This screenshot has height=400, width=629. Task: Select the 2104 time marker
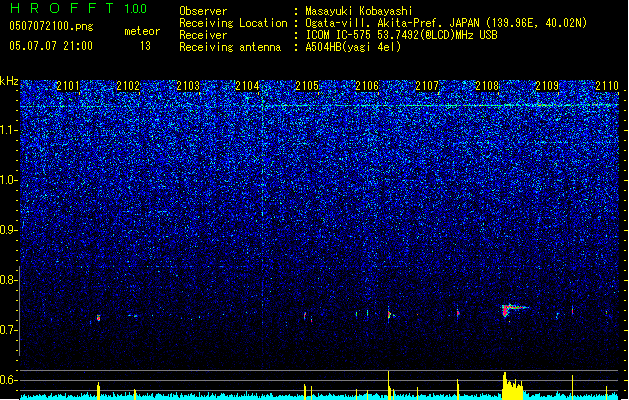pyautogui.click(x=247, y=86)
